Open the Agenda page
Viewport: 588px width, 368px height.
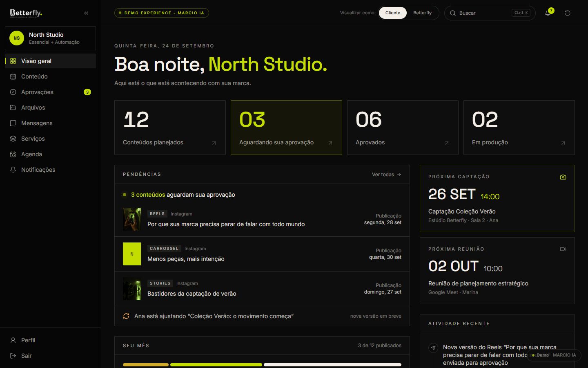50,154
